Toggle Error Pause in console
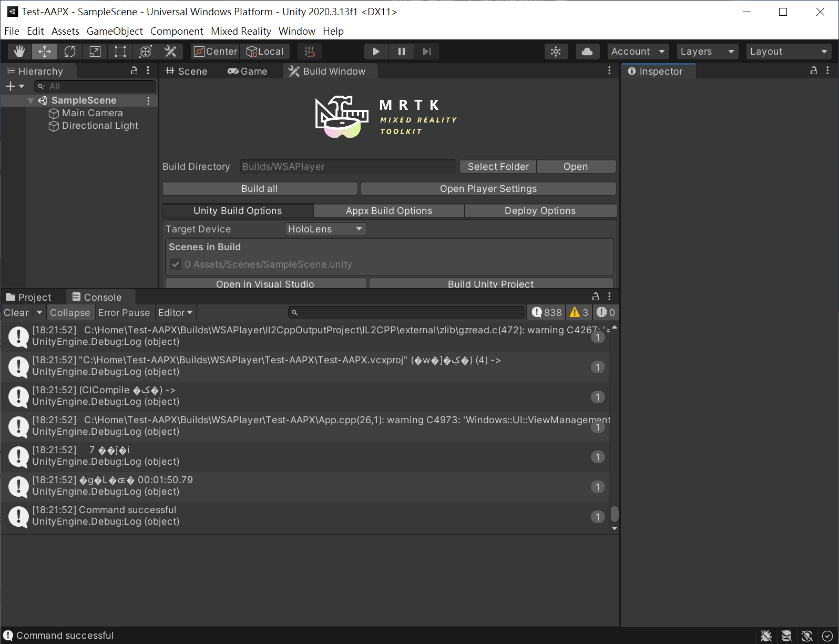 124,313
